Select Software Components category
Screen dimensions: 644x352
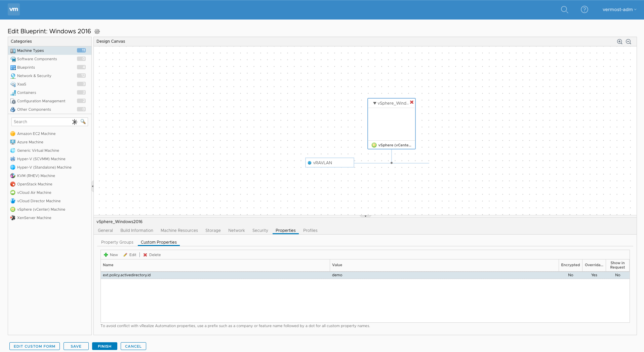click(50, 59)
